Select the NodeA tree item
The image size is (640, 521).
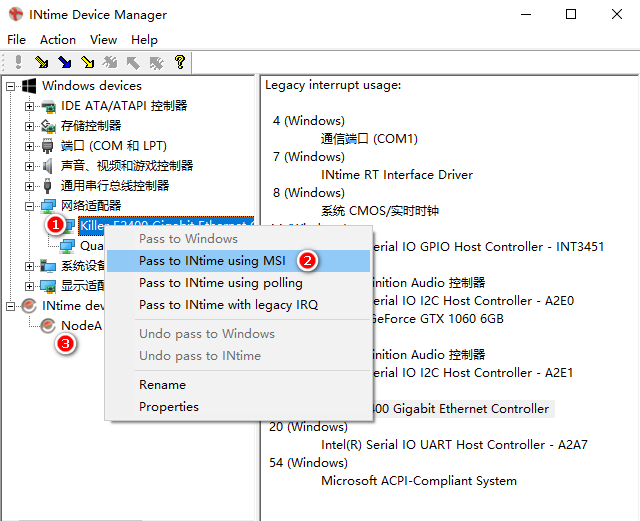point(81,326)
